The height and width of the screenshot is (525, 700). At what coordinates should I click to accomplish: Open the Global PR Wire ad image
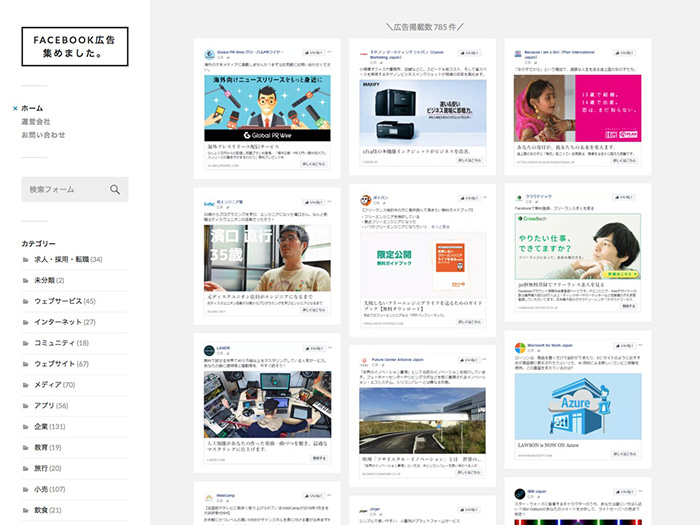coord(267,108)
